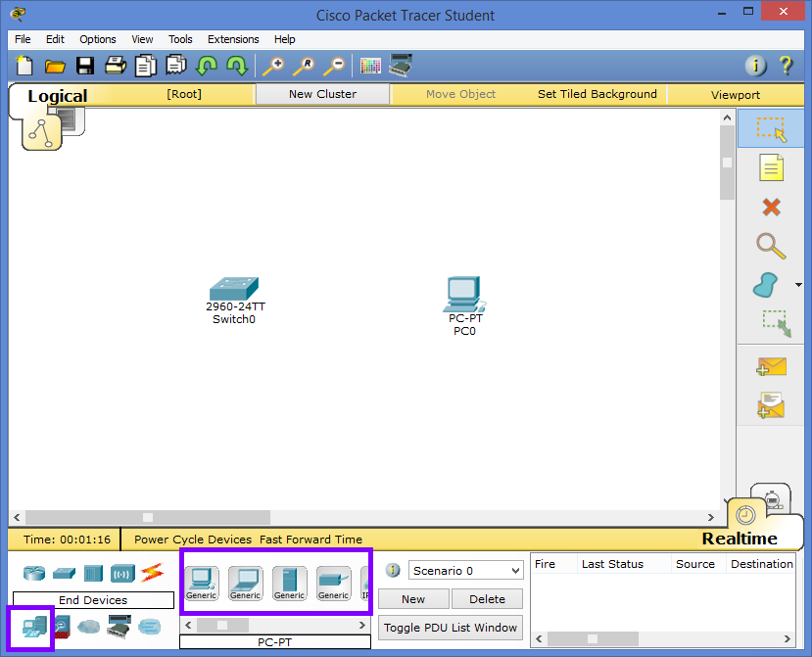Image resolution: width=812 pixels, height=657 pixels.
Task: Select the Hubs device category
Action: pyautogui.click(x=93, y=573)
